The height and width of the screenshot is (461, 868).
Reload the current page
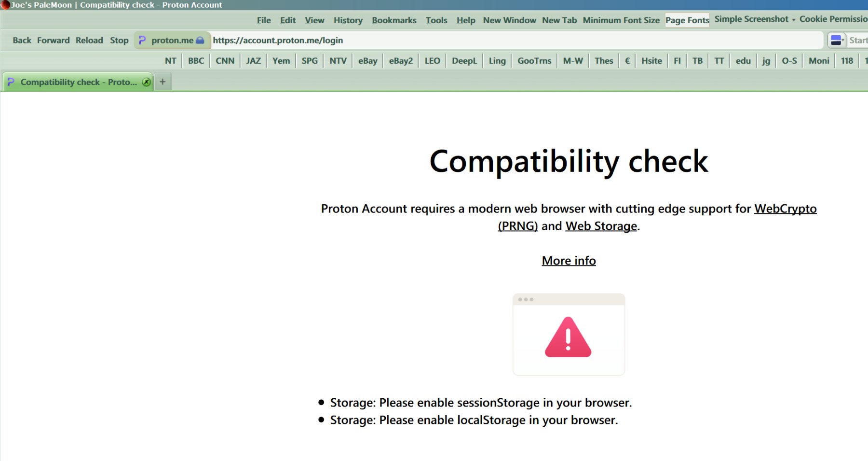[89, 41]
